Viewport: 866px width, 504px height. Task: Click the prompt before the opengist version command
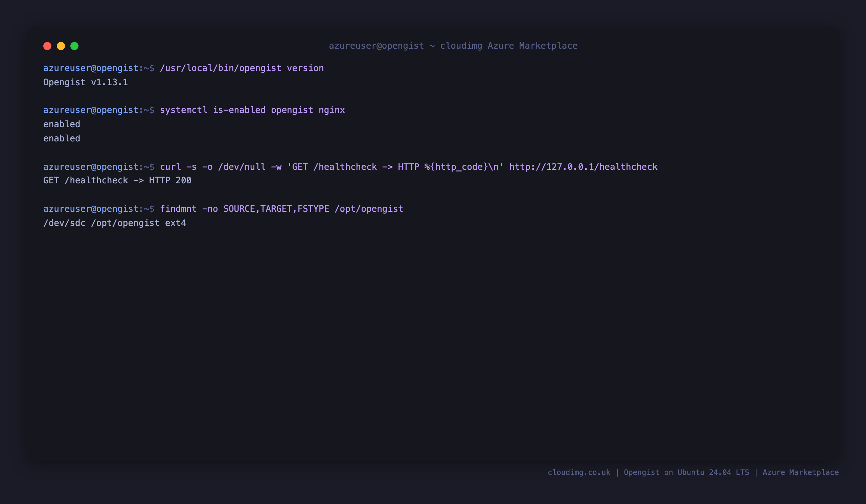(x=99, y=68)
